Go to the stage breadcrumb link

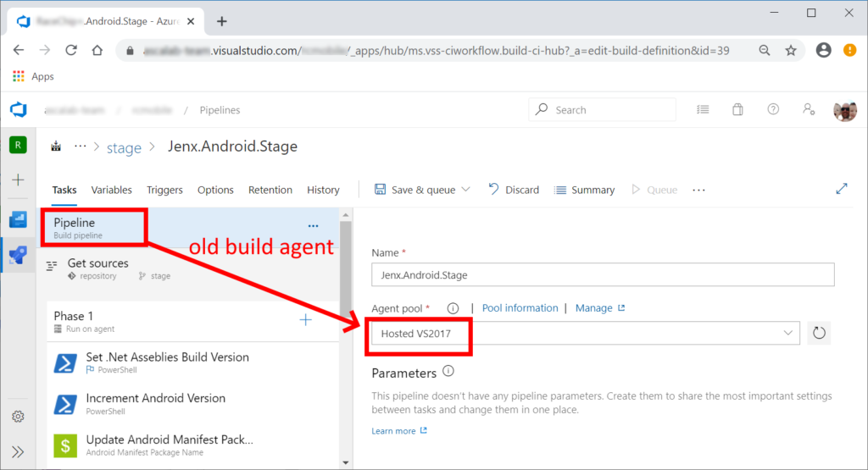124,148
